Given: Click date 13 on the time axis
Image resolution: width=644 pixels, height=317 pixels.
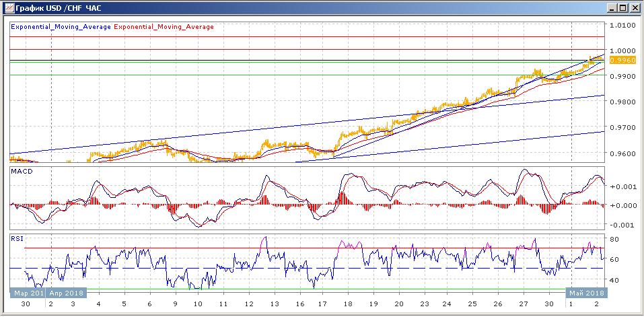Looking at the screenshot, I should (x=275, y=304).
